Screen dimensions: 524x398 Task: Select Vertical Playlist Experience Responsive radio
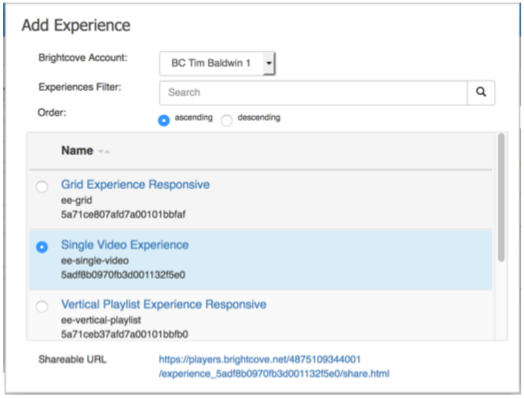[x=42, y=306]
